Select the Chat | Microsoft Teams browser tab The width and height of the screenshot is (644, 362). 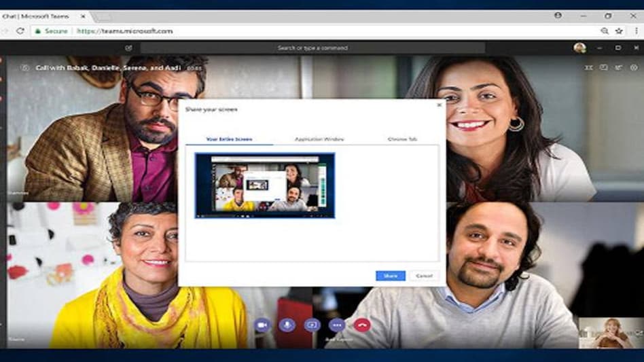click(x=44, y=16)
